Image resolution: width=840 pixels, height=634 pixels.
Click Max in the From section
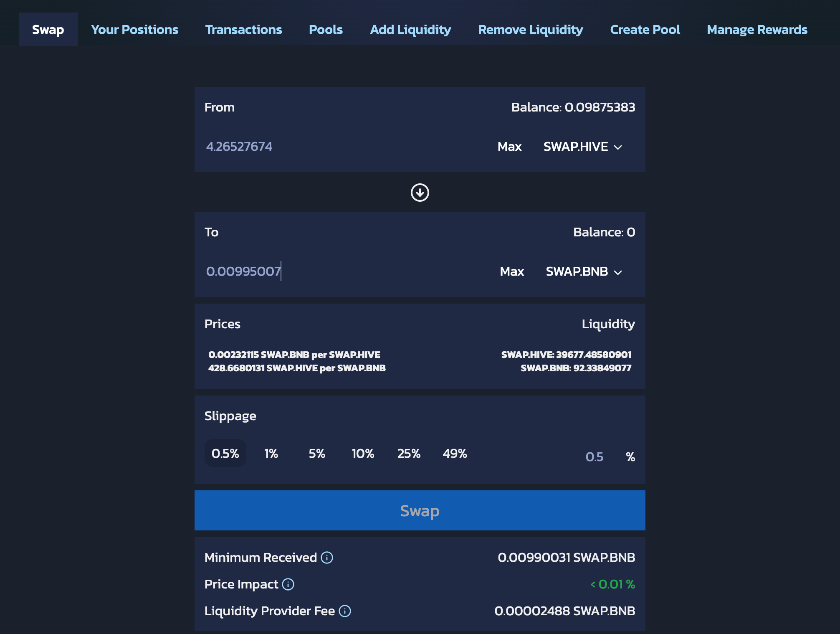[509, 147]
